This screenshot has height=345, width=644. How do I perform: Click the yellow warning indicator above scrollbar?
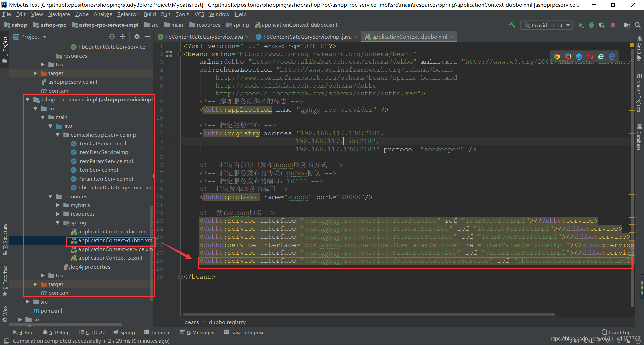click(x=632, y=45)
